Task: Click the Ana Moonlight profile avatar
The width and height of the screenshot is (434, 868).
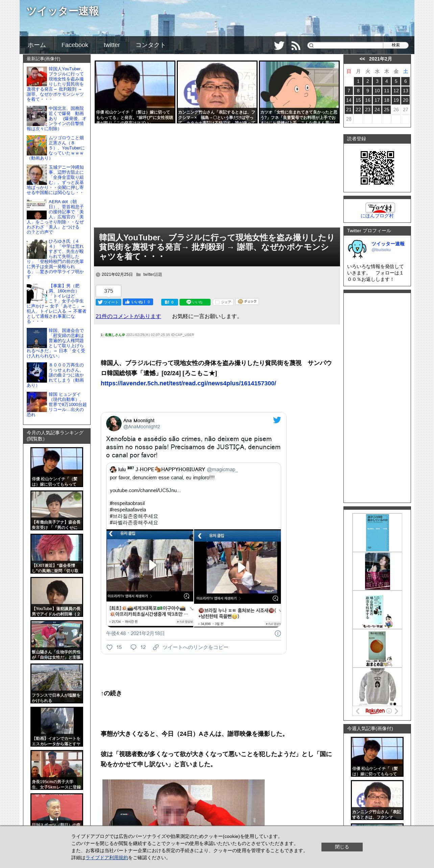Action: [114, 424]
